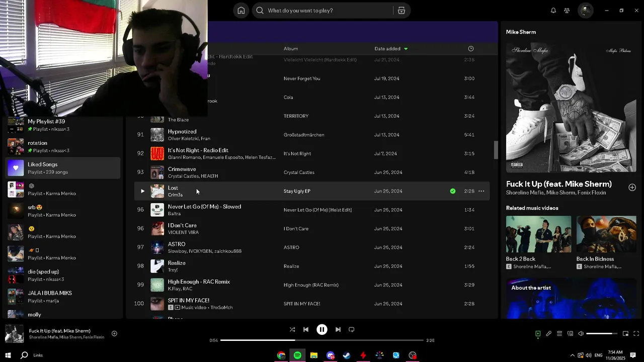Sort by Album column header
This screenshot has height=362, width=644.
291,49
